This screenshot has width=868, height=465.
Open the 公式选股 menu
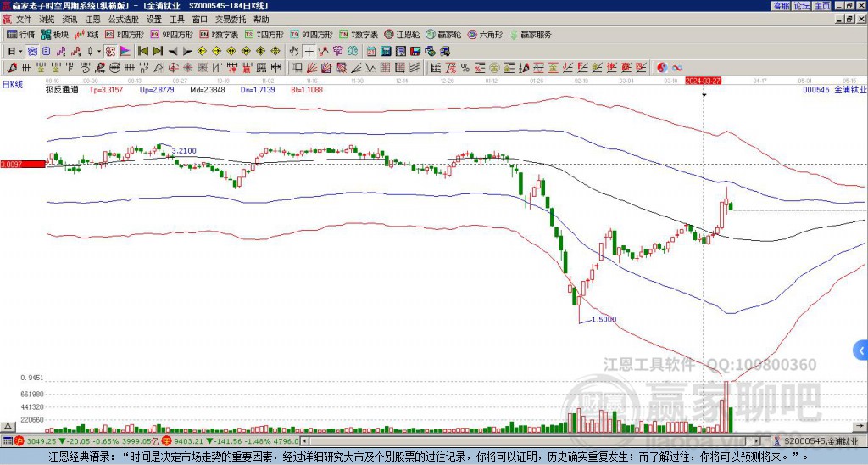[x=124, y=20]
